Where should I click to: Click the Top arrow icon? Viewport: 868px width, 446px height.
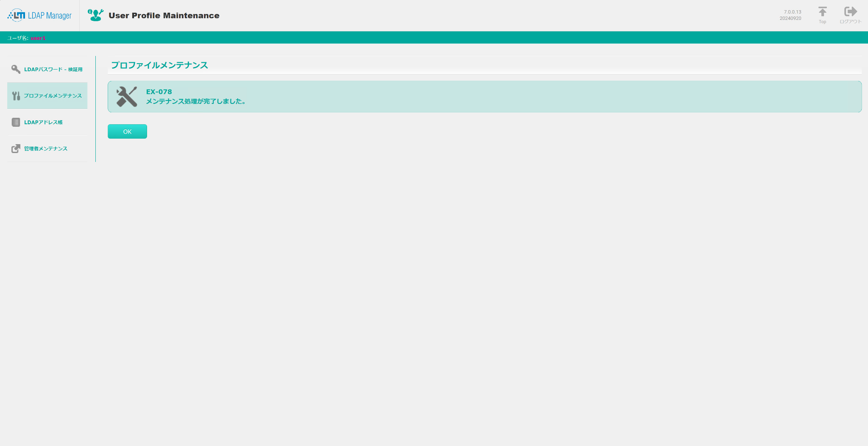tap(822, 12)
